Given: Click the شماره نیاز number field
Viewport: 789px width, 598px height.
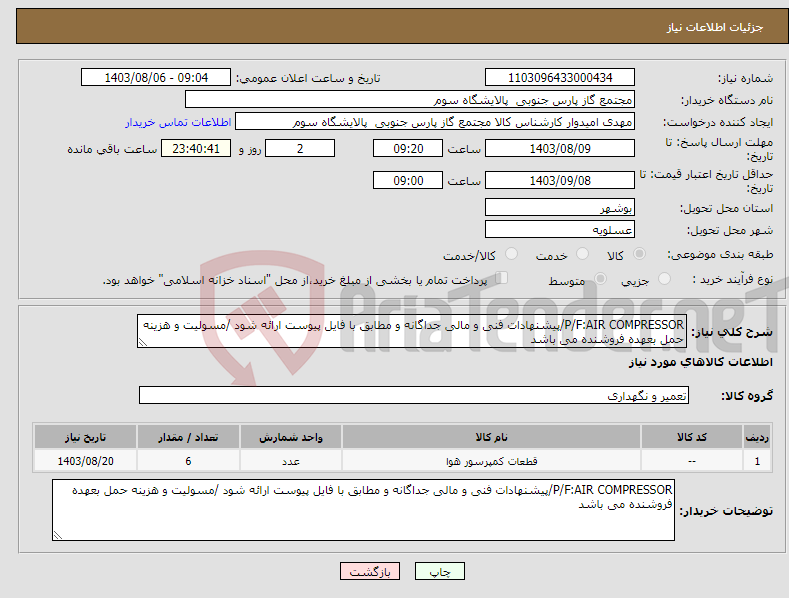Looking at the screenshot, I should point(560,78).
